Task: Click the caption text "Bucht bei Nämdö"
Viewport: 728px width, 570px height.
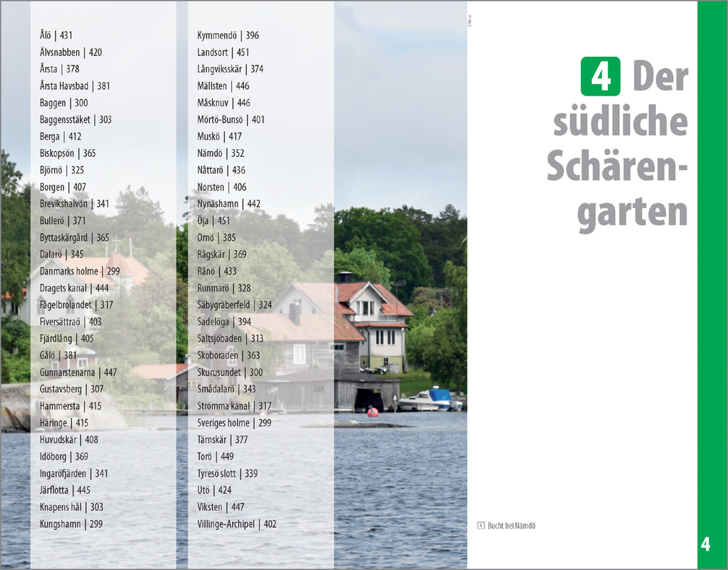Action: [x=512, y=524]
